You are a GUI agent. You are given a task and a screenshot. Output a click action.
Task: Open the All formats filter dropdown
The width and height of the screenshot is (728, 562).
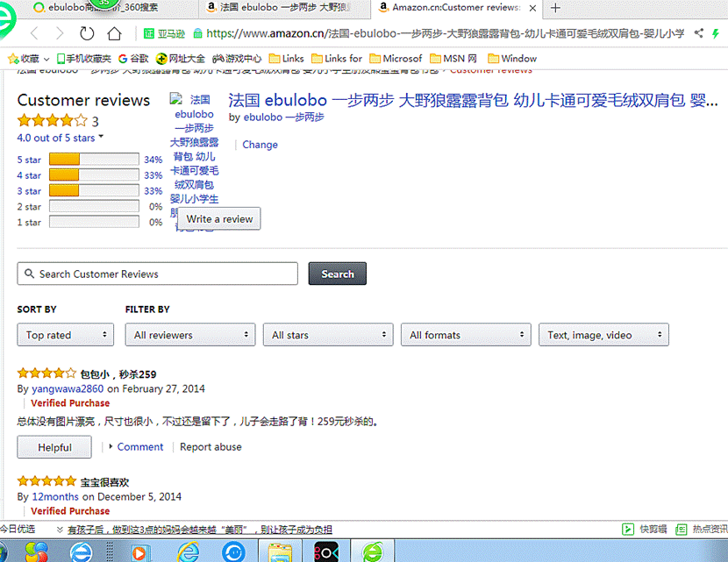point(466,335)
